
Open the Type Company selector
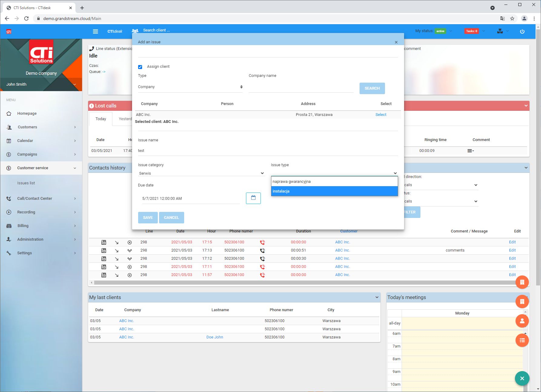(x=190, y=87)
